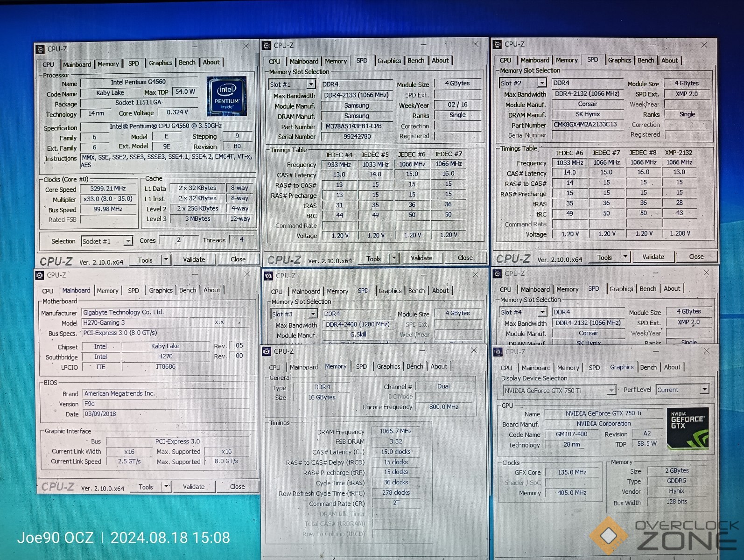Click the Row Refresh Cycle Time 278 clocks value
The width and height of the screenshot is (744, 560).
pos(395,493)
